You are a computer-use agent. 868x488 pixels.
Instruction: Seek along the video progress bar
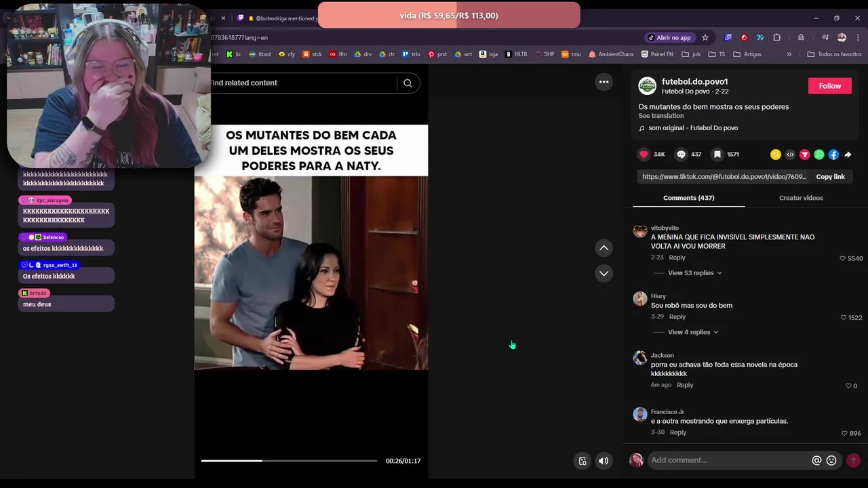pos(289,461)
